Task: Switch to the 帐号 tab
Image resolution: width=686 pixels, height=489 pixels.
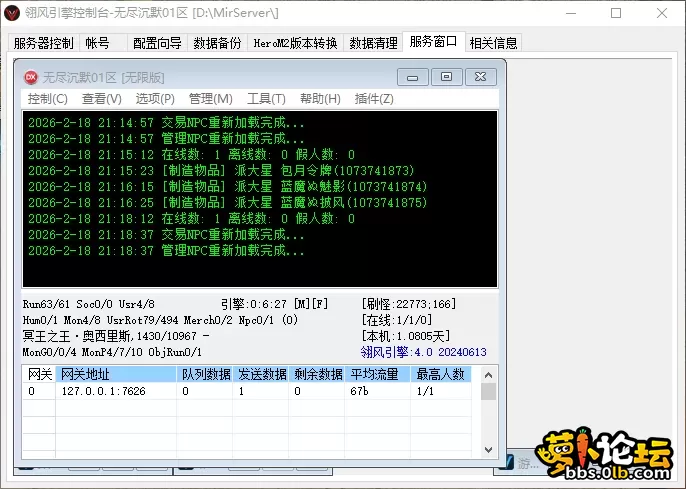Action: (97, 43)
